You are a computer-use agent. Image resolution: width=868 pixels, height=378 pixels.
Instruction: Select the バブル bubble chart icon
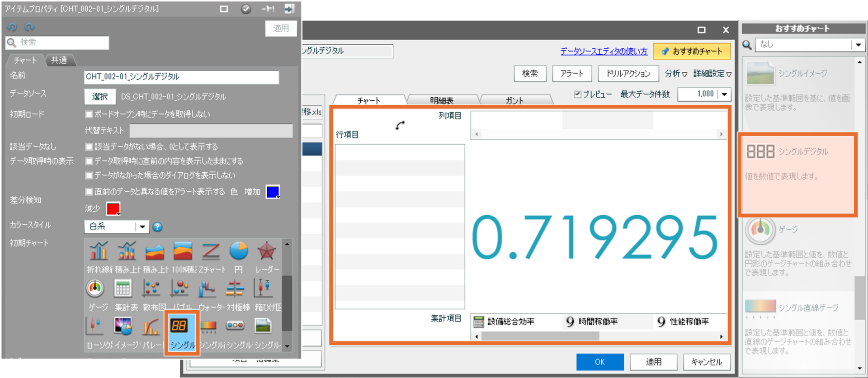click(179, 288)
